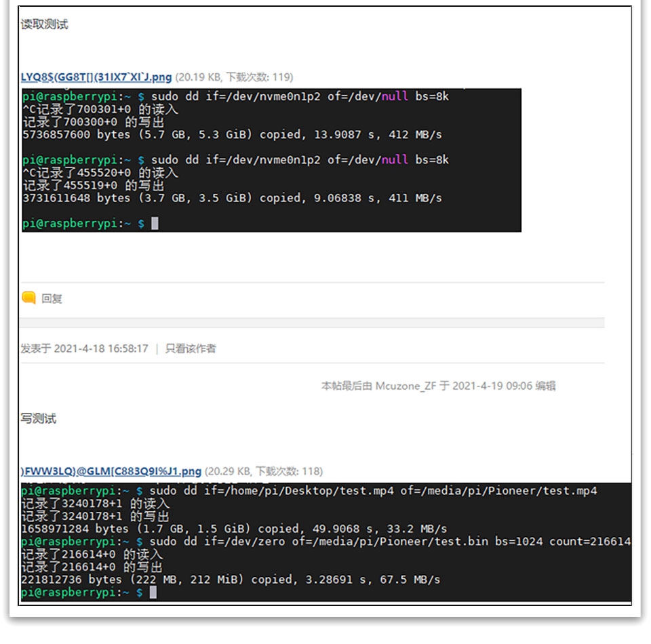Click the 发表于 2021-4-18 16:58:17 timestamp
The height and width of the screenshot is (644, 651).
pos(84,348)
